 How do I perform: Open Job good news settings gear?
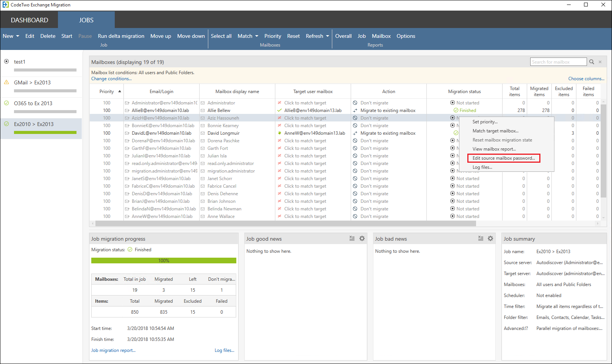pyautogui.click(x=362, y=238)
